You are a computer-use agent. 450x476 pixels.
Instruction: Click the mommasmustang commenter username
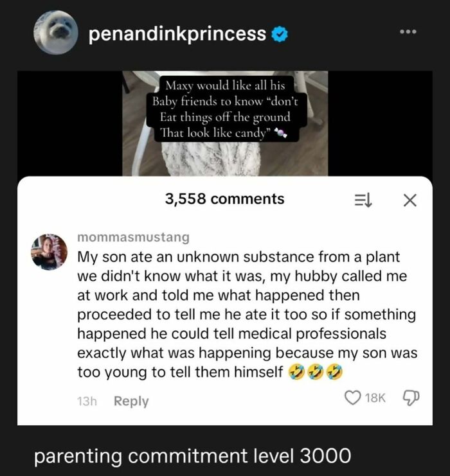pos(133,237)
